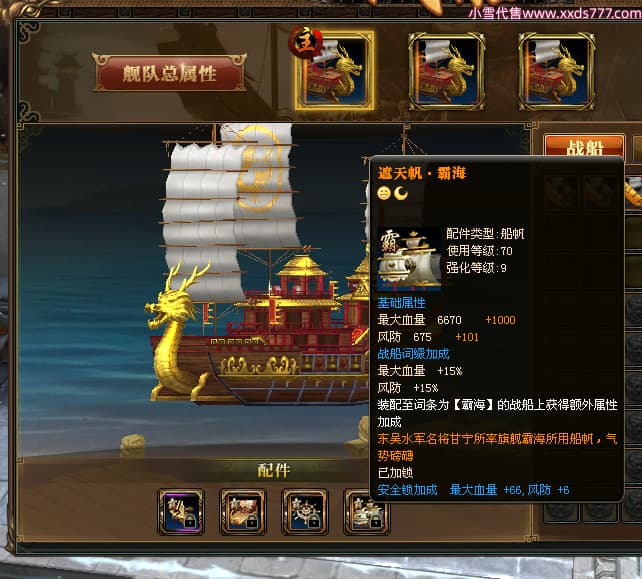Click the 配件 accessories section header
Viewport: 642px width, 579px height.
tap(274, 470)
